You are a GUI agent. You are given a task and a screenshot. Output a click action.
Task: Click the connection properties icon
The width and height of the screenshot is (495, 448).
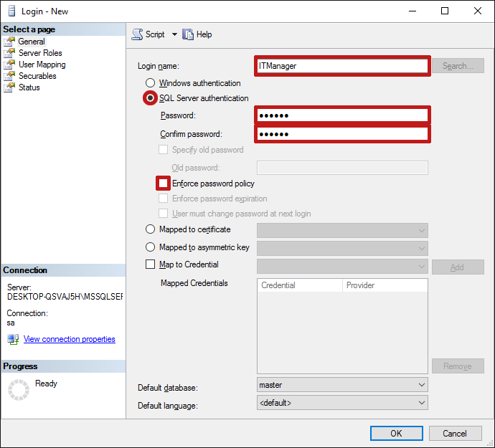click(13, 339)
